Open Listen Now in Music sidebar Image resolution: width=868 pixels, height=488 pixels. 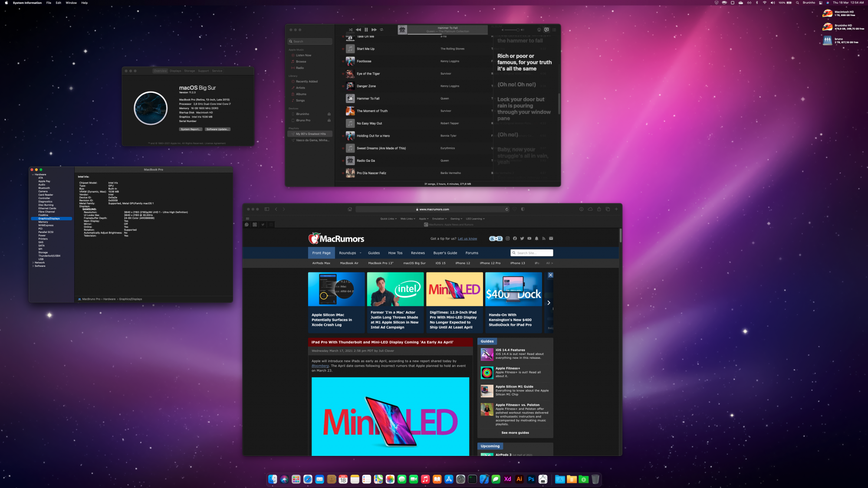click(303, 56)
